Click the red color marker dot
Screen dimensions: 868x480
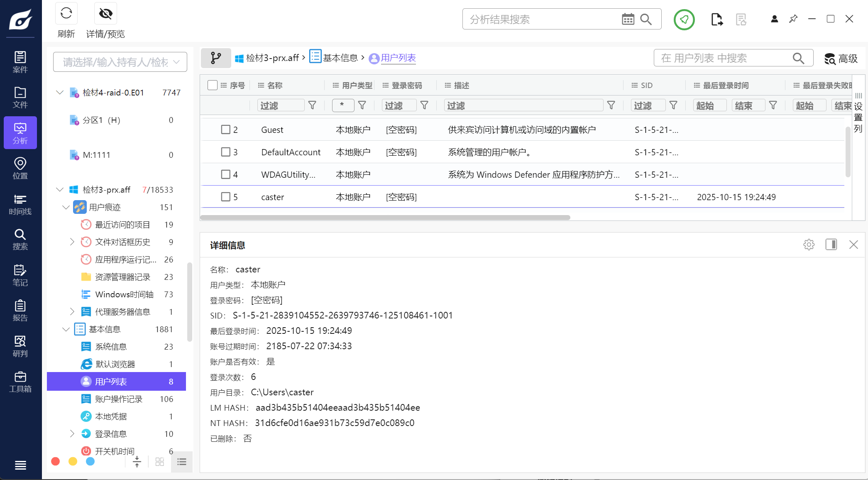56,461
